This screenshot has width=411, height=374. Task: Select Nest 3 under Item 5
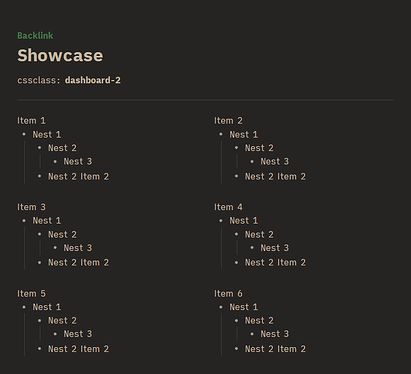point(78,334)
